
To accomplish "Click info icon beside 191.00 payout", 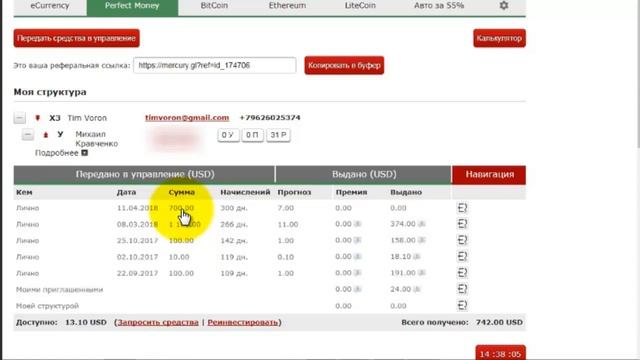I will (422, 273).
